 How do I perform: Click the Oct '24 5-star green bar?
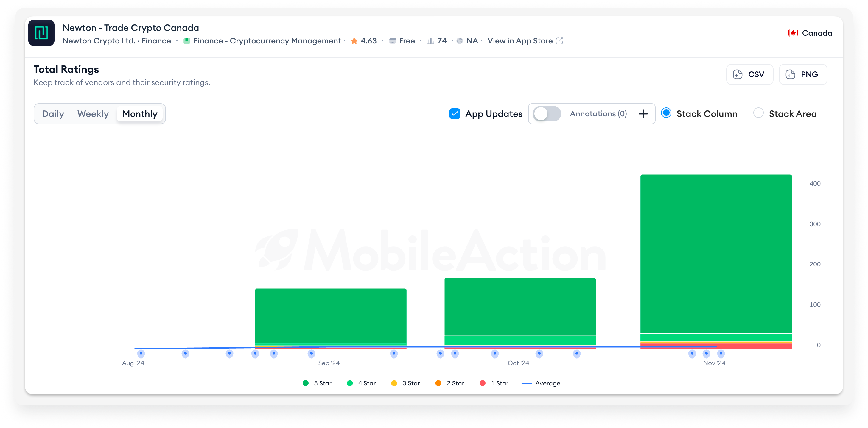click(x=520, y=307)
